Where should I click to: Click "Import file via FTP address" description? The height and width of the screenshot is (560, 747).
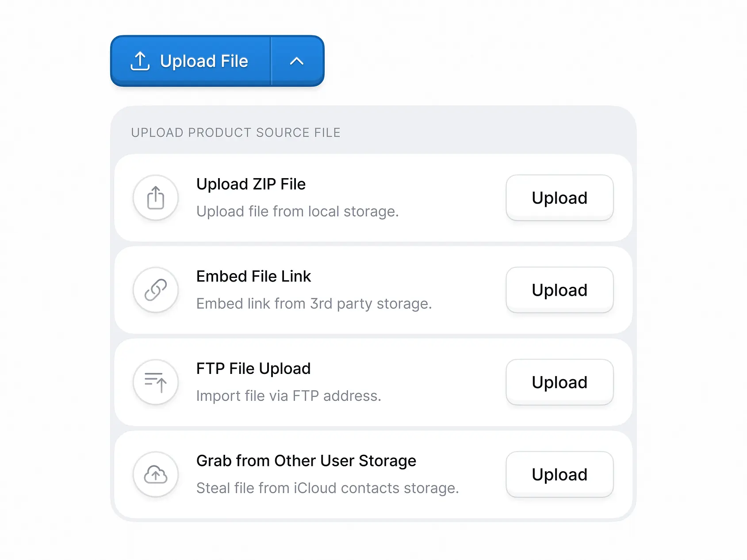tap(288, 396)
